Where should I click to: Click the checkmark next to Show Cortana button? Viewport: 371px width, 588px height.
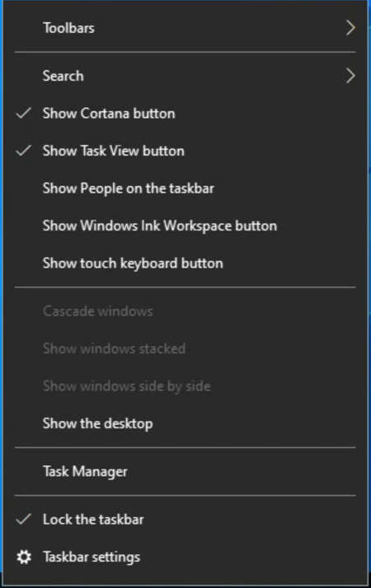[x=23, y=114]
